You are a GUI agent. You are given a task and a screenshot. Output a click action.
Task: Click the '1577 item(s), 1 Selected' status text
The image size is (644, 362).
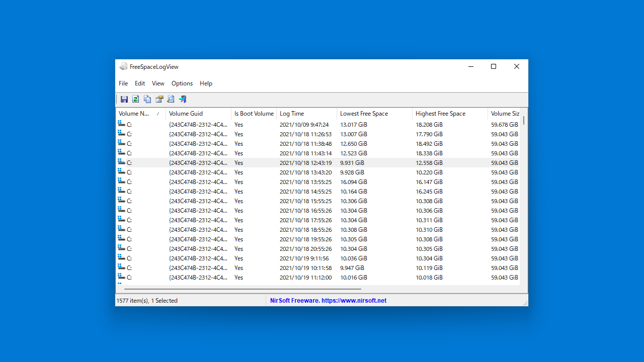pyautogui.click(x=147, y=301)
